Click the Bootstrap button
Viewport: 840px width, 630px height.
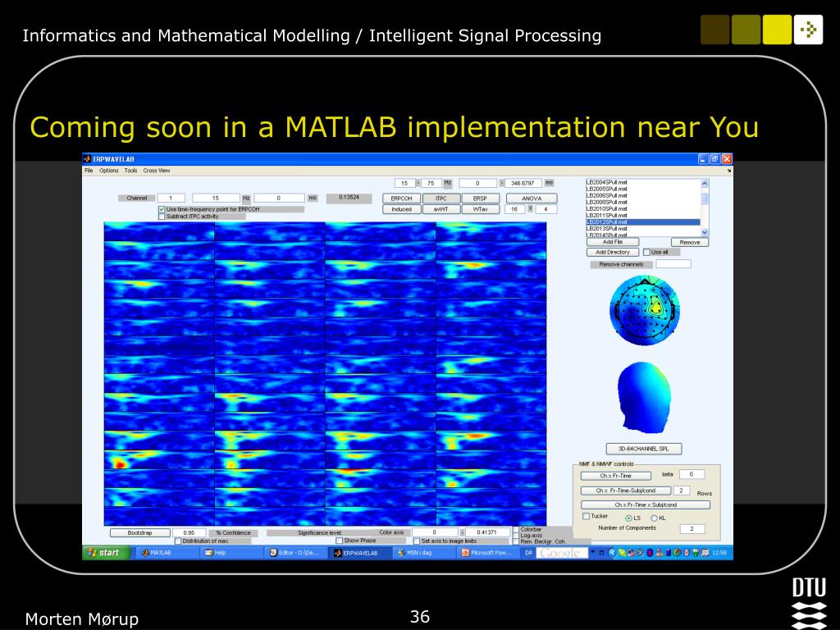139,533
